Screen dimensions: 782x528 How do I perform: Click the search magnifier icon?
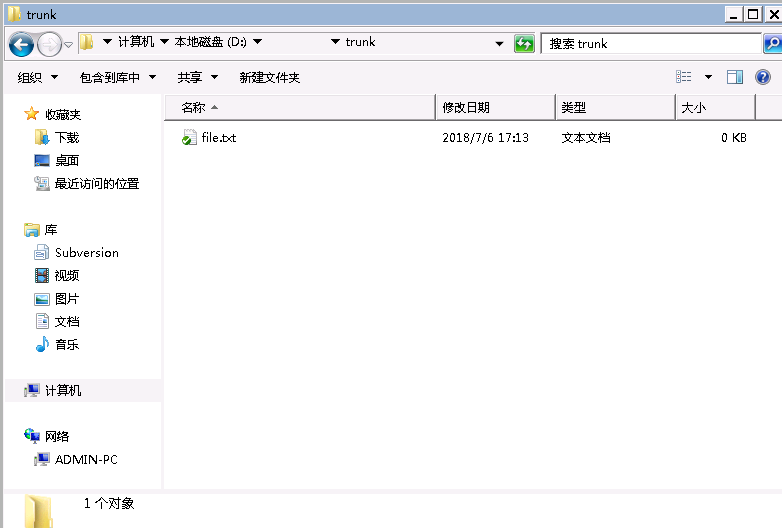pyautogui.click(x=772, y=44)
